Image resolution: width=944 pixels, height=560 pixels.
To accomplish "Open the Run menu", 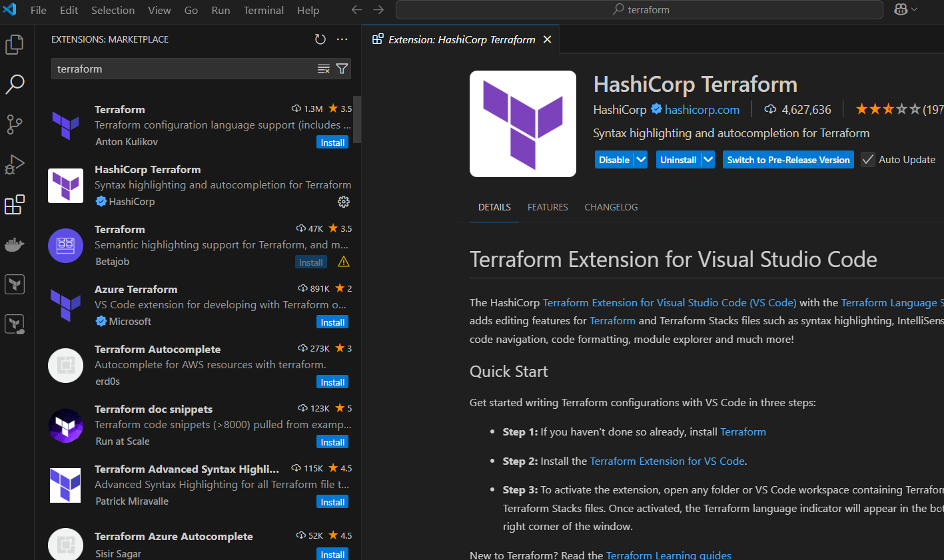I will 221,10.
